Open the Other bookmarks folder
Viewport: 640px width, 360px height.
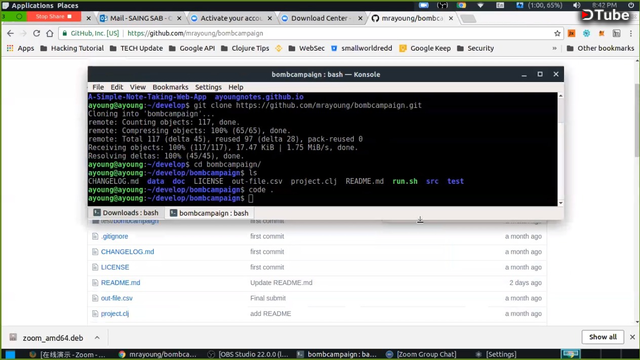click(x=600, y=48)
